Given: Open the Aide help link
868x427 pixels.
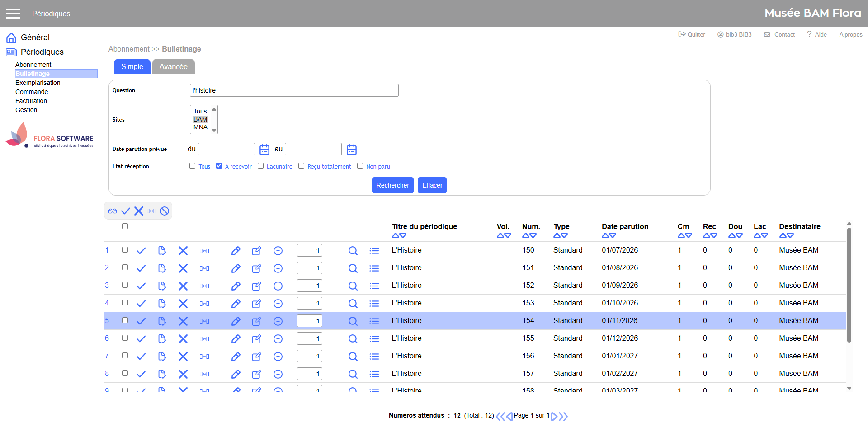Looking at the screenshot, I should (x=817, y=34).
